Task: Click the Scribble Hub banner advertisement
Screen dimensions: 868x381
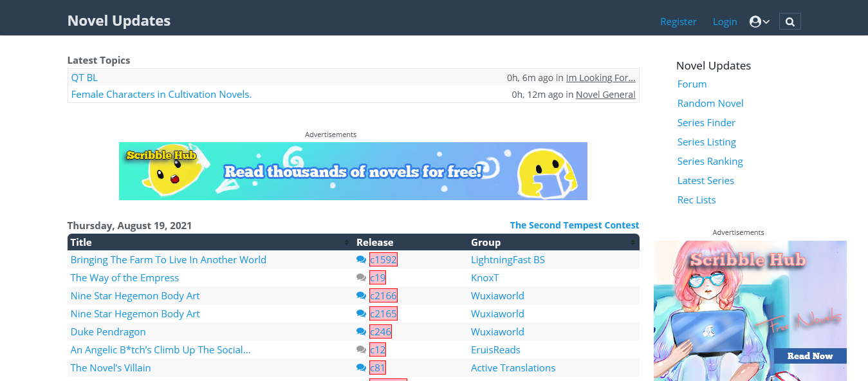Action: click(x=353, y=171)
